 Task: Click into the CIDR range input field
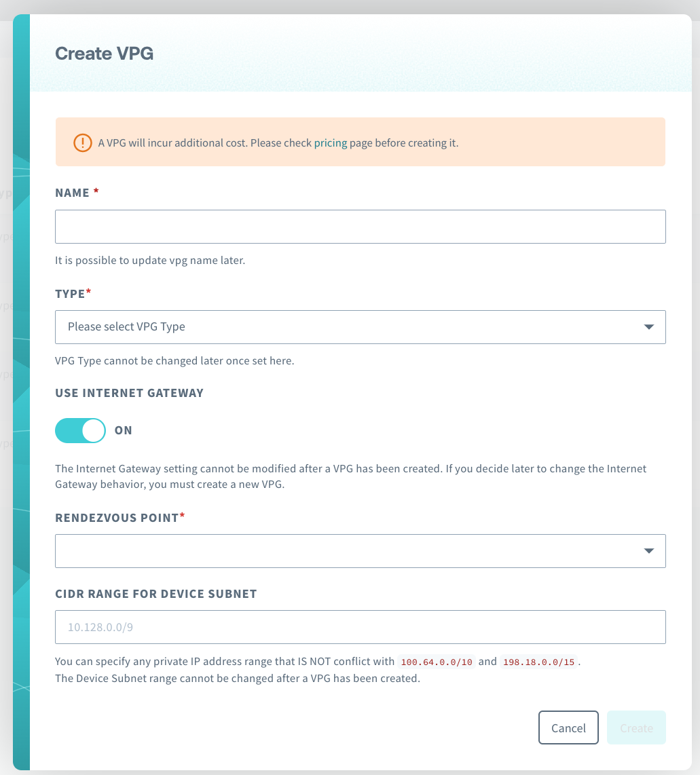coord(360,627)
